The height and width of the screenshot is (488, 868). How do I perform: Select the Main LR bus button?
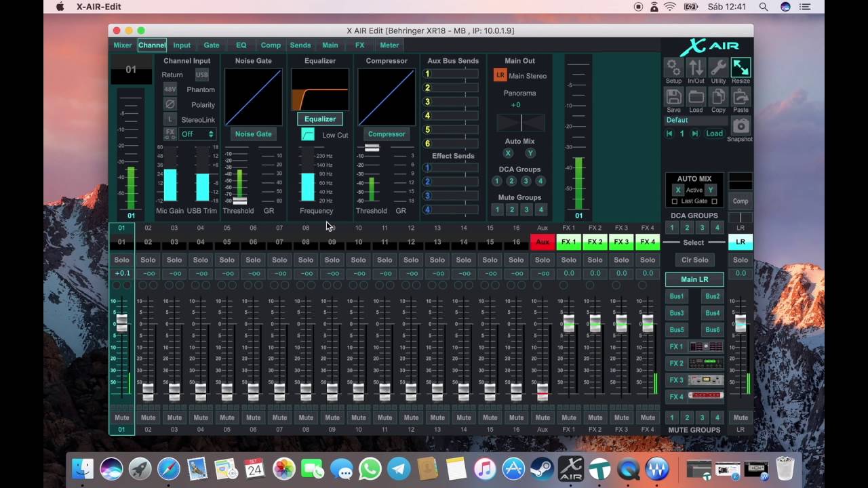coord(694,279)
